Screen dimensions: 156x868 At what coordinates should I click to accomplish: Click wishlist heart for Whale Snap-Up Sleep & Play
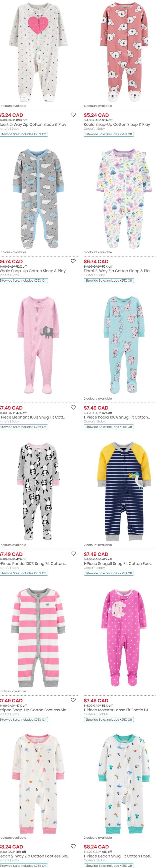coord(73,261)
